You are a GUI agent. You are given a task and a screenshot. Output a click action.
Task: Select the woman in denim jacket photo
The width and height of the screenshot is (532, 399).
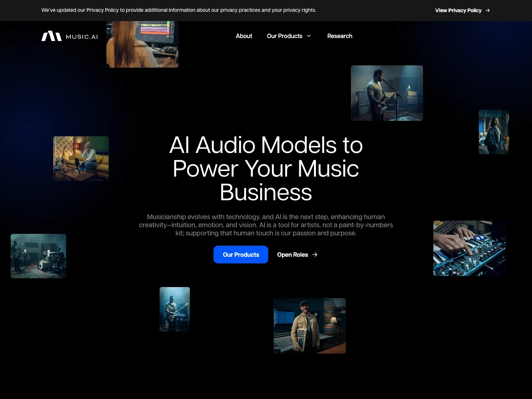pyautogui.click(x=494, y=132)
